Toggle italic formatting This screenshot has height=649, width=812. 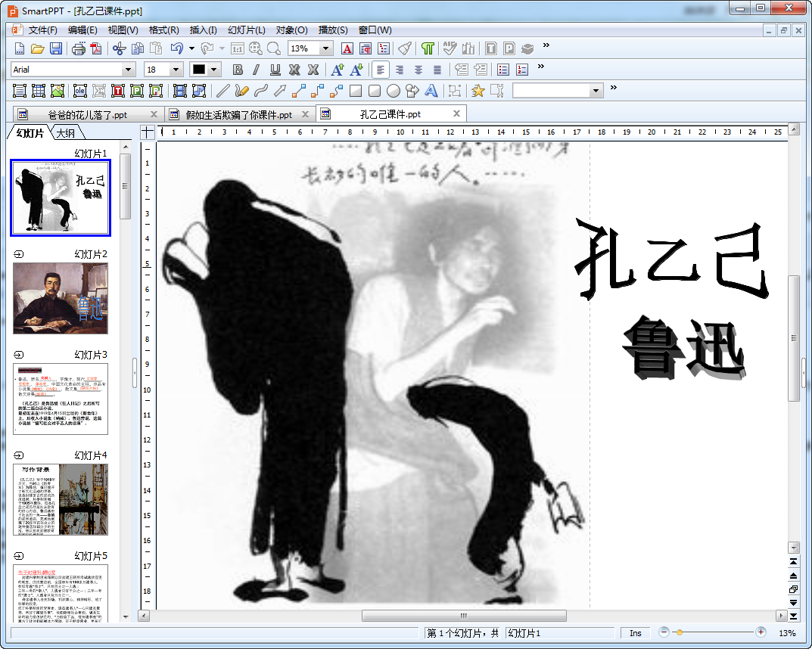256,70
